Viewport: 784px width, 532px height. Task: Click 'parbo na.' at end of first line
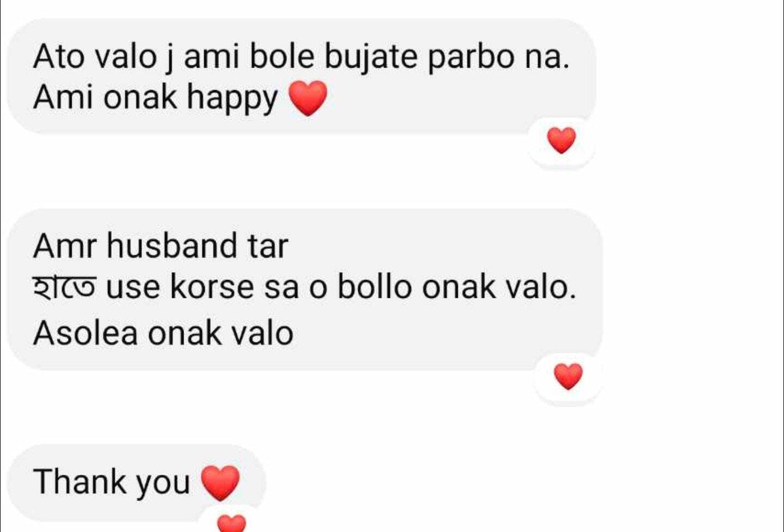(x=498, y=57)
